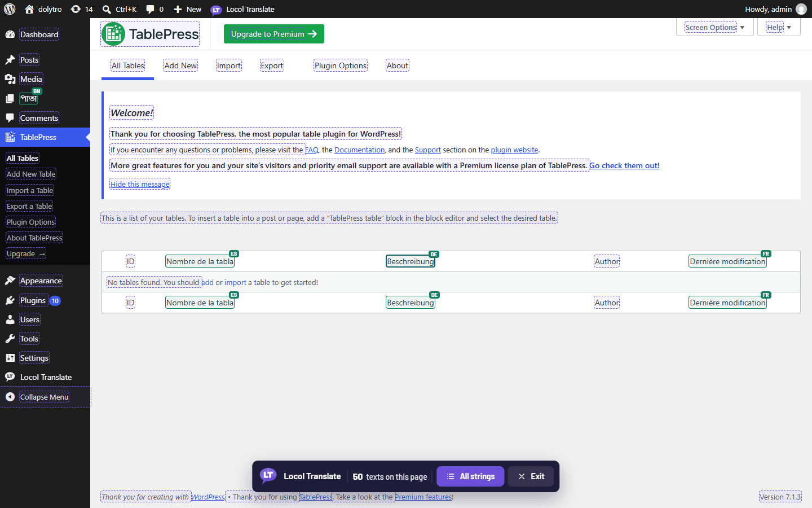Open the Ctrl+K search icon

pos(107,9)
